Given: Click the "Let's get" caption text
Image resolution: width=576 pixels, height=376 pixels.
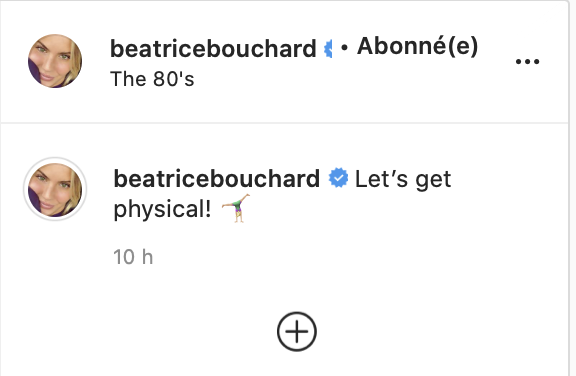Looking at the screenshot, I should coord(403,180).
